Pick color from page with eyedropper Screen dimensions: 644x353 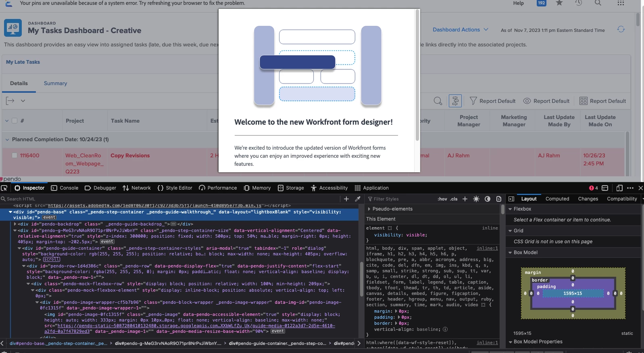[x=358, y=199]
